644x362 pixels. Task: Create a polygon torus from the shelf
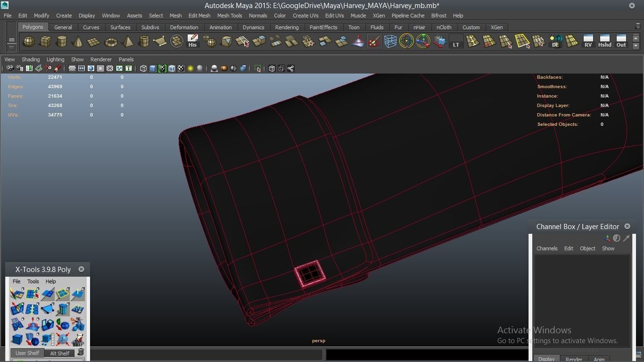tap(111, 41)
